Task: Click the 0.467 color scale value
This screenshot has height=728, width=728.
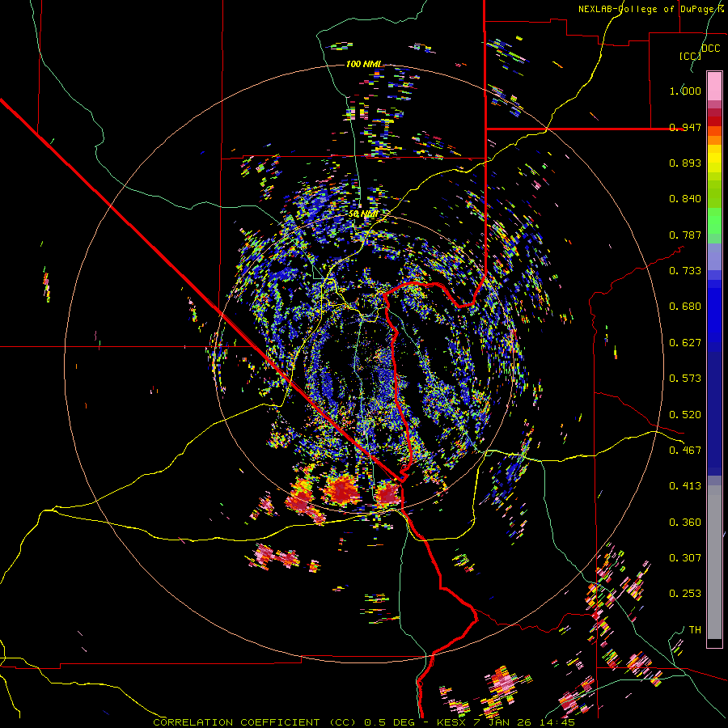Action: point(685,451)
